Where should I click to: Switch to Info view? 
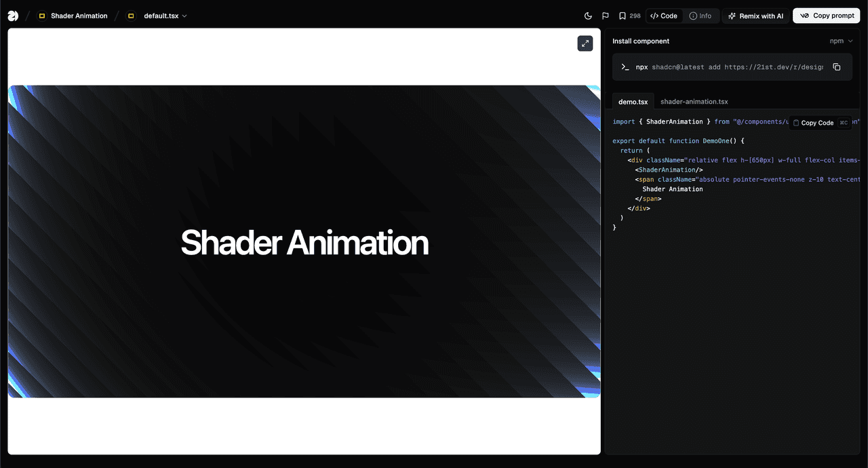tap(701, 16)
